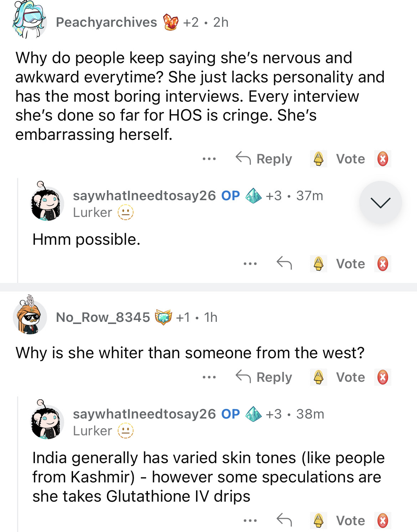Screen dimensions: 417x532
Task: Downvote the "Hmm possible." reply
Action: 383,264
